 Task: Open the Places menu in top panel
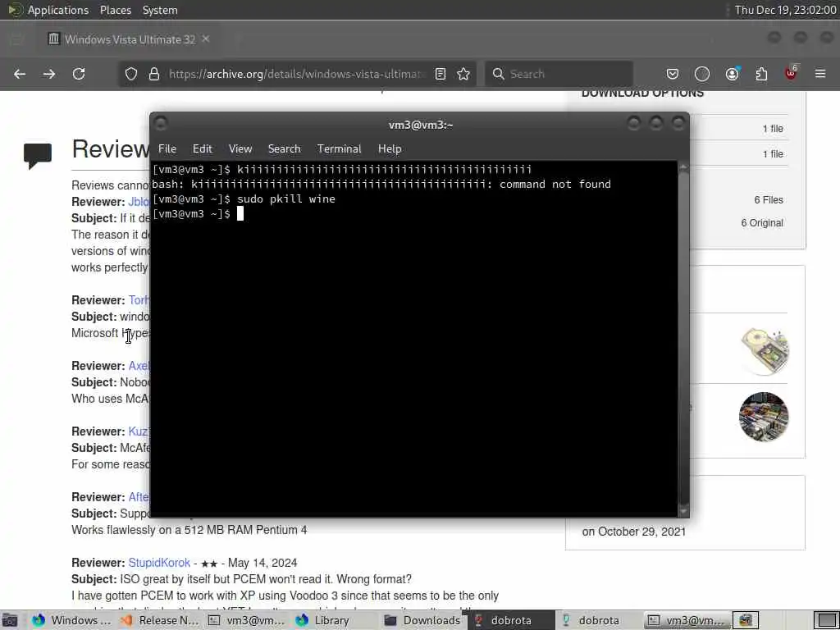pyautogui.click(x=115, y=10)
